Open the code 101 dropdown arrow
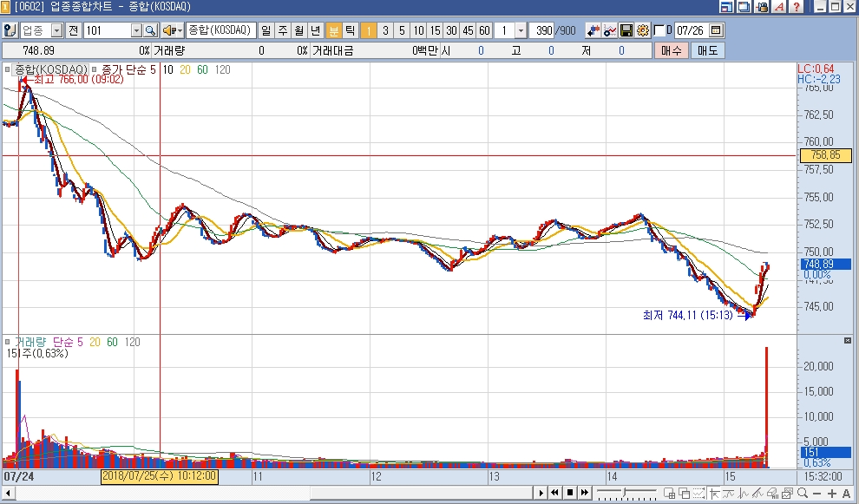 (136, 30)
